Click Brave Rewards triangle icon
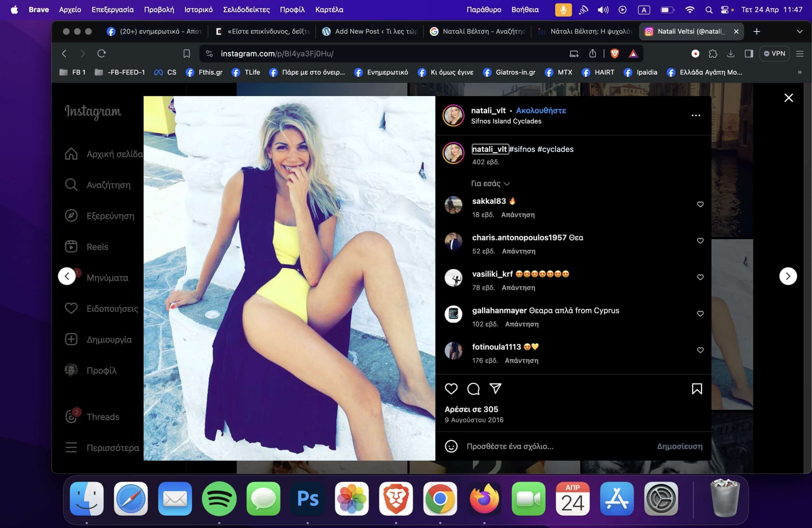 (x=633, y=54)
